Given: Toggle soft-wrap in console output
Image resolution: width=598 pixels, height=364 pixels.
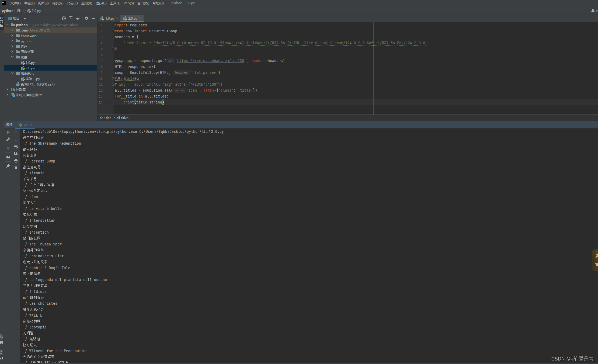Looking at the screenshot, I should point(16,147).
